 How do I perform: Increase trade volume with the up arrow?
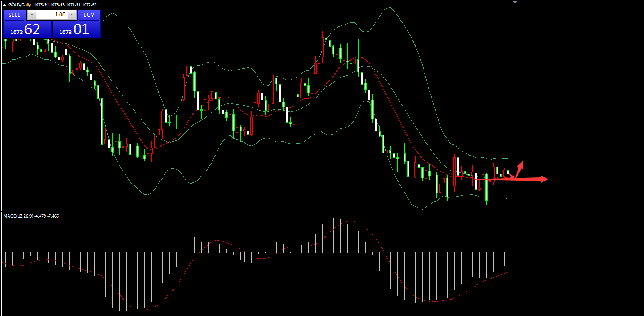(x=71, y=15)
